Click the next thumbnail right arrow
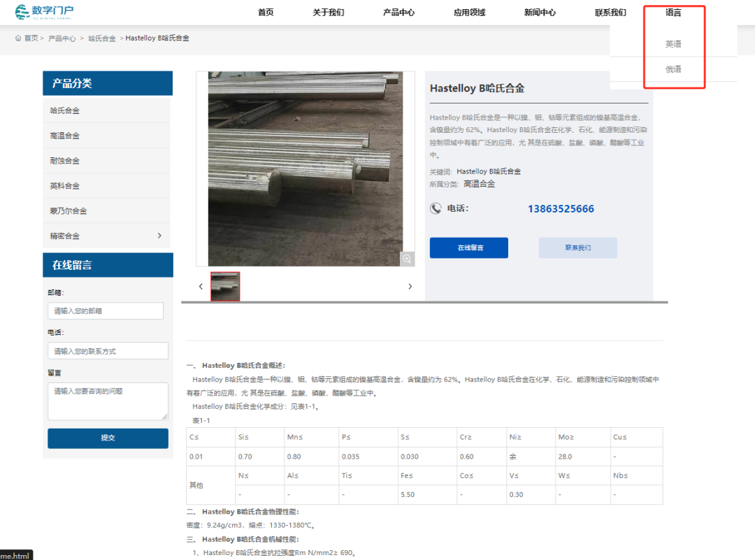Screen dimensions: 755x560 point(410,286)
